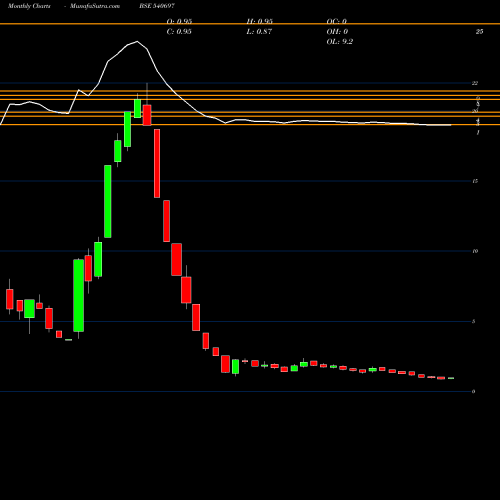Click the 'Monthly Charts' title text
Image resolution: width=500 pixels, height=500 pixels.
pos(29,6)
